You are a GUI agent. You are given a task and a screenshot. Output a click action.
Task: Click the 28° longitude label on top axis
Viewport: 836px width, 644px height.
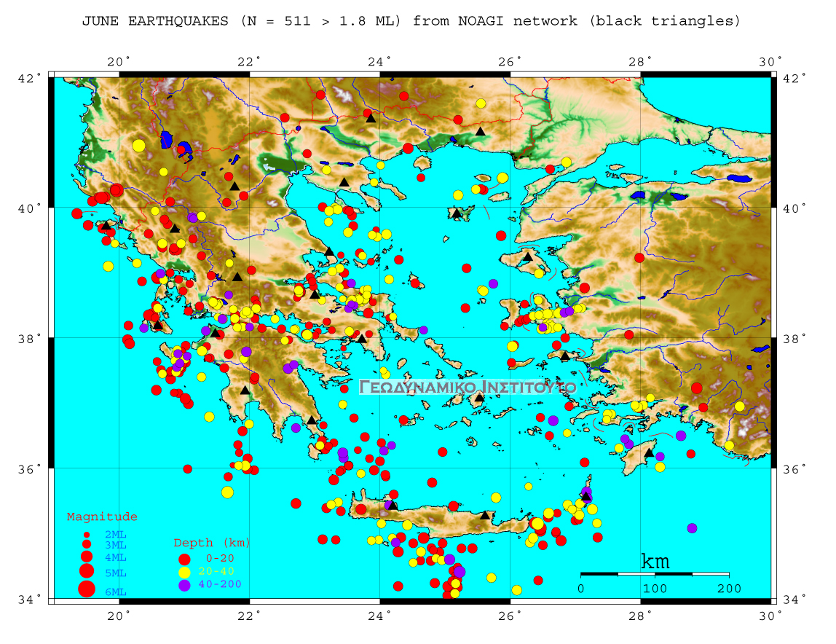pyautogui.click(x=640, y=62)
